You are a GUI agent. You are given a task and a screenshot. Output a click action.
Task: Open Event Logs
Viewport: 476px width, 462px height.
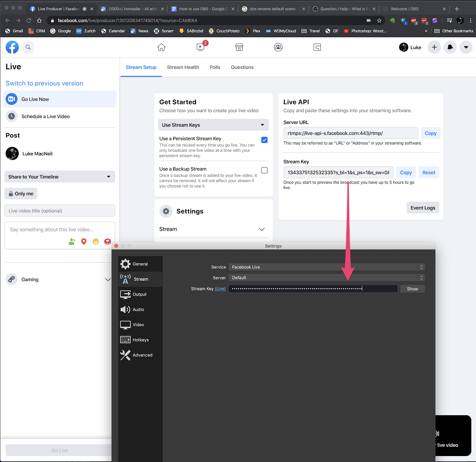pyautogui.click(x=423, y=208)
